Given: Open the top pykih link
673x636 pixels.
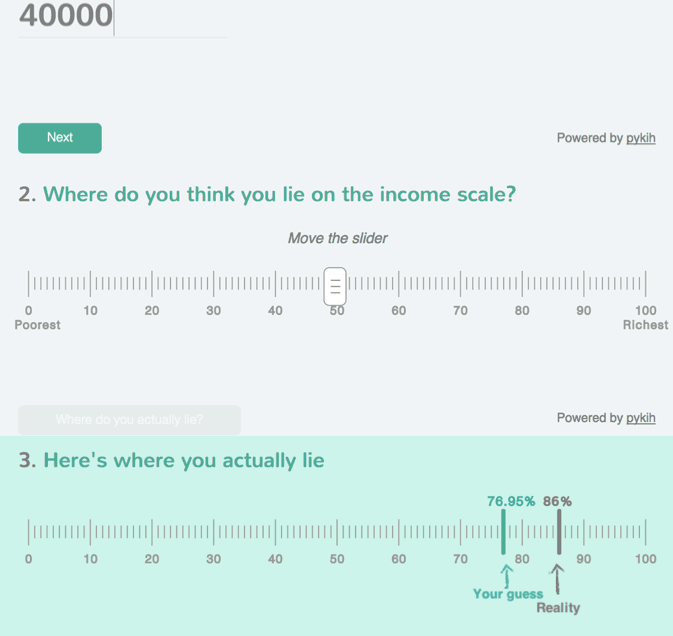Looking at the screenshot, I should [x=640, y=138].
